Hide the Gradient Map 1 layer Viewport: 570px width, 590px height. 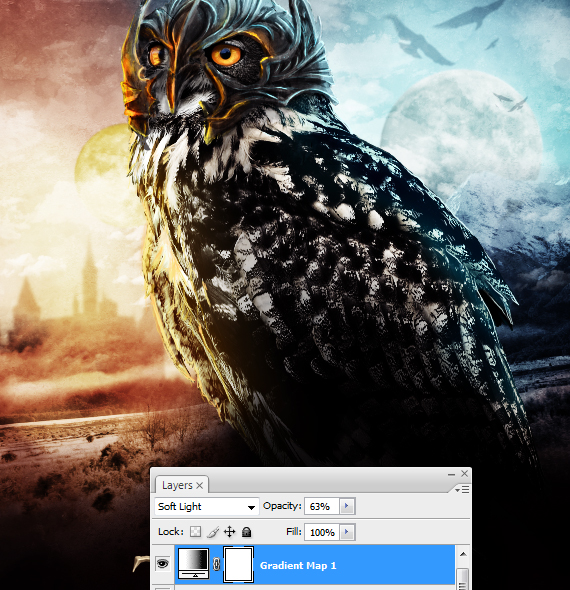[163, 563]
